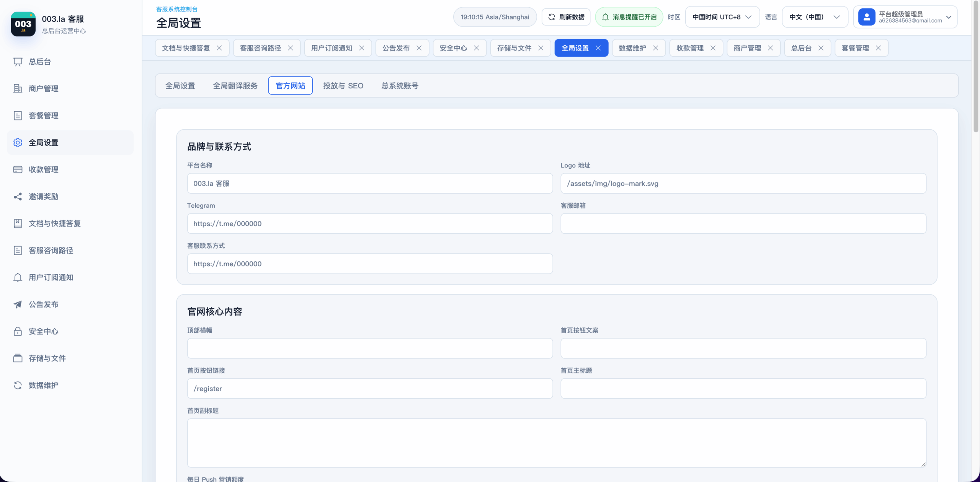Click the 003.la logo in the sidebar
The image size is (980, 482).
click(x=23, y=24)
